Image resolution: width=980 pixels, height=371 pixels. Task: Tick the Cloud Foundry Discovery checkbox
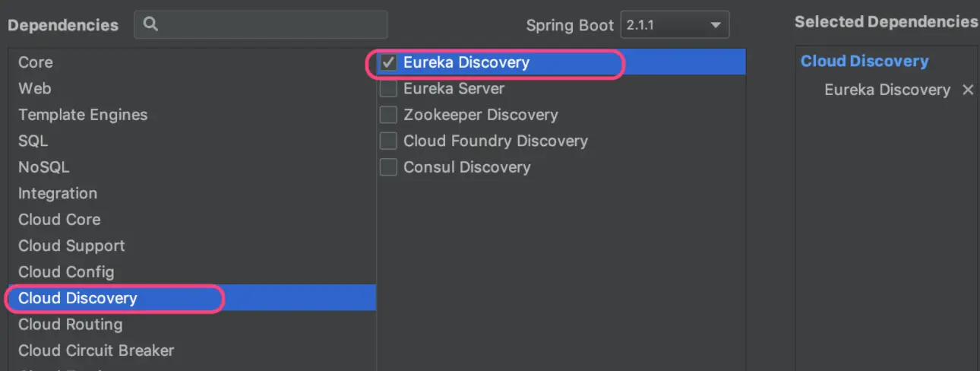388,141
